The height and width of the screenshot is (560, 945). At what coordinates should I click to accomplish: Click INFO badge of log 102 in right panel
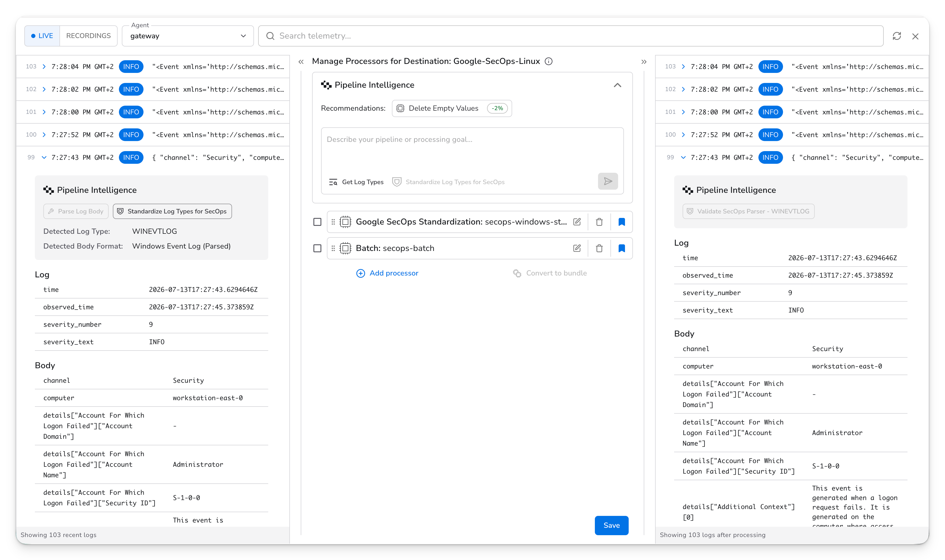(x=770, y=90)
